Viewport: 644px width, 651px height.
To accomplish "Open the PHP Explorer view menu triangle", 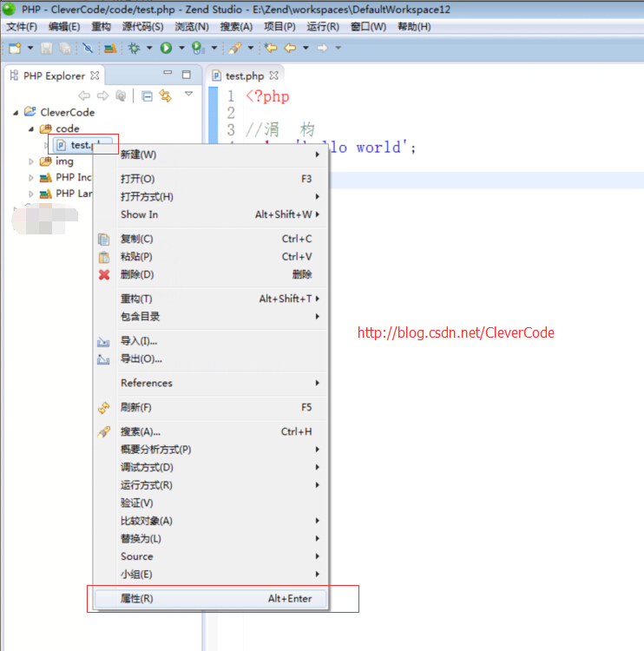I will tap(189, 94).
